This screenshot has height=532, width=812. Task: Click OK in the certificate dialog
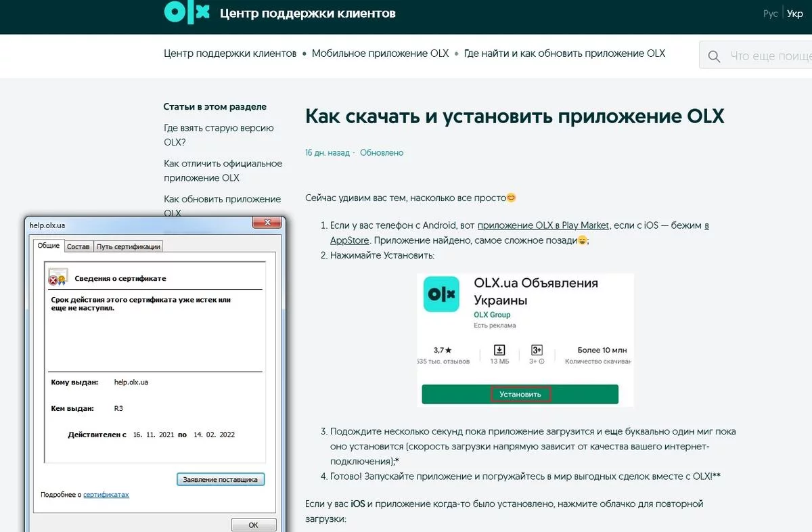click(253, 525)
